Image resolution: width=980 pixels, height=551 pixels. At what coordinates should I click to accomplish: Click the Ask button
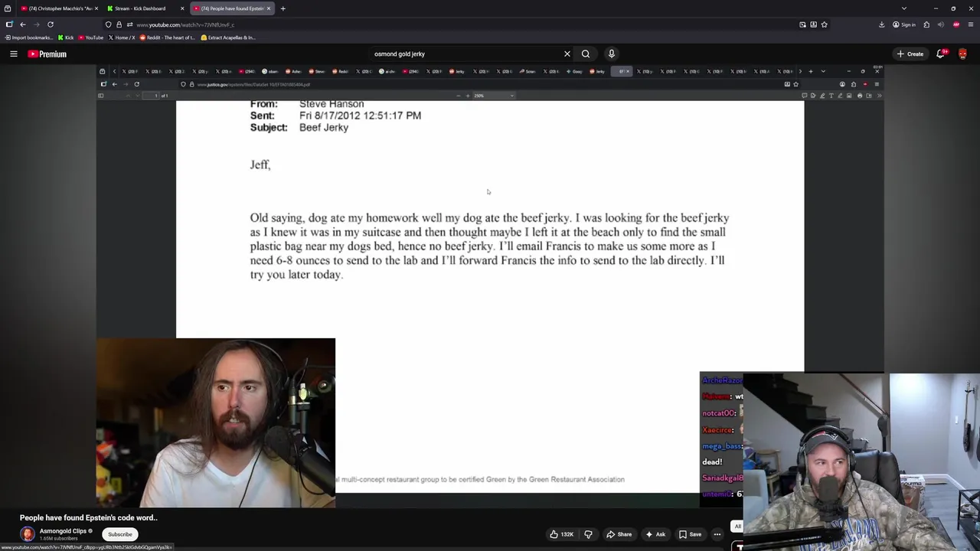pos(655,534)
